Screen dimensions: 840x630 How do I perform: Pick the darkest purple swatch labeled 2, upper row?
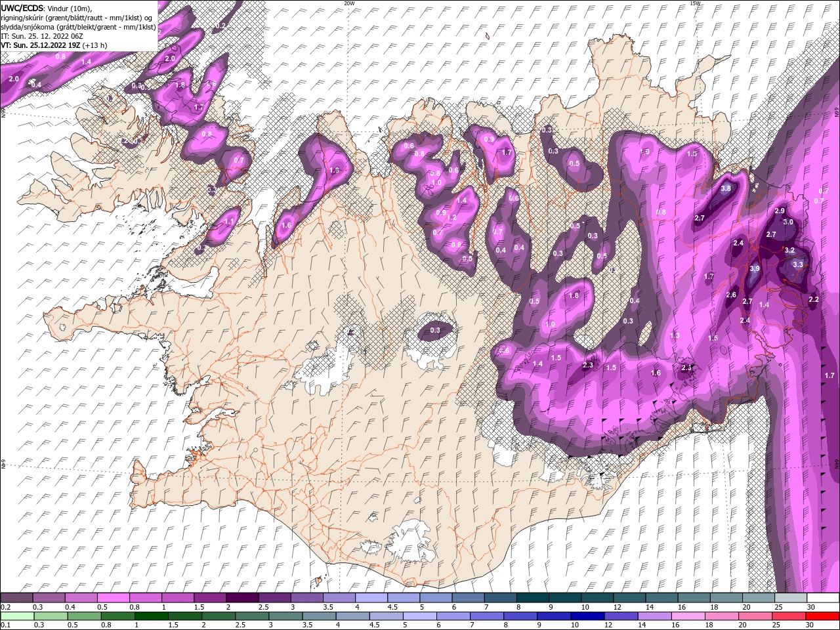242,598
